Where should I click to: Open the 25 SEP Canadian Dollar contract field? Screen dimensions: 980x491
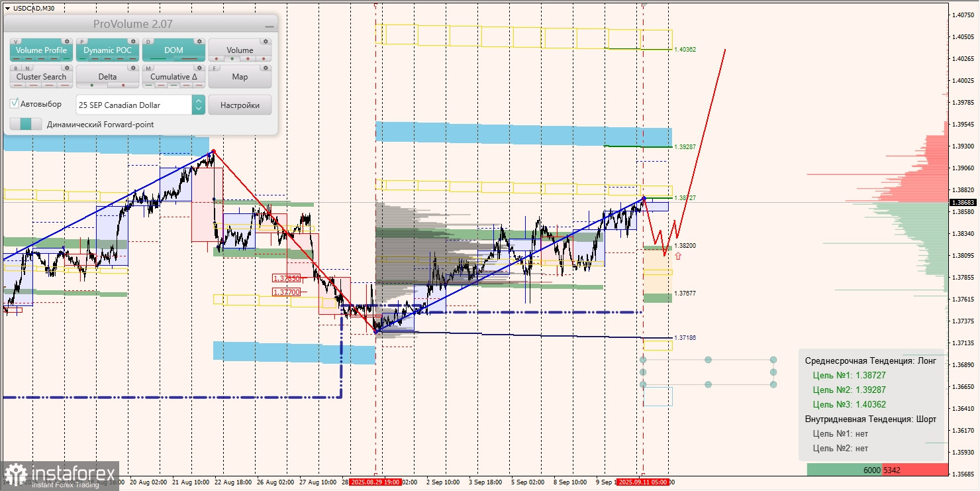click(x=134, y=105)
